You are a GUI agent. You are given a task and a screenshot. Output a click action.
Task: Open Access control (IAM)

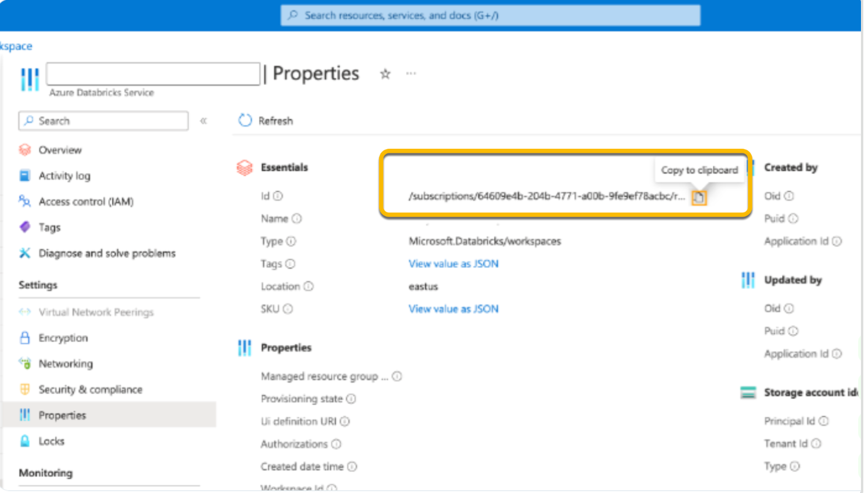[86, 201]
